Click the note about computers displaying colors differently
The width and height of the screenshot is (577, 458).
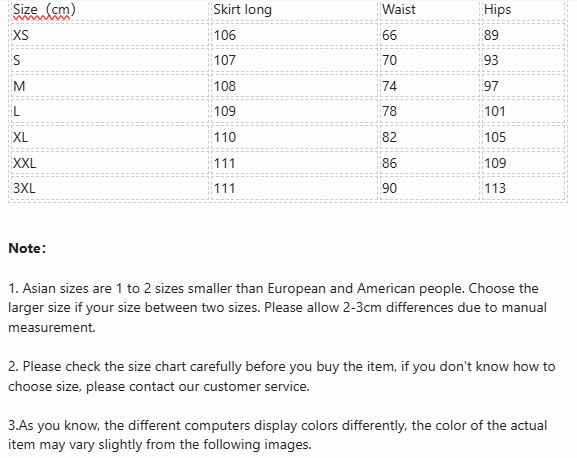point(277,435)
